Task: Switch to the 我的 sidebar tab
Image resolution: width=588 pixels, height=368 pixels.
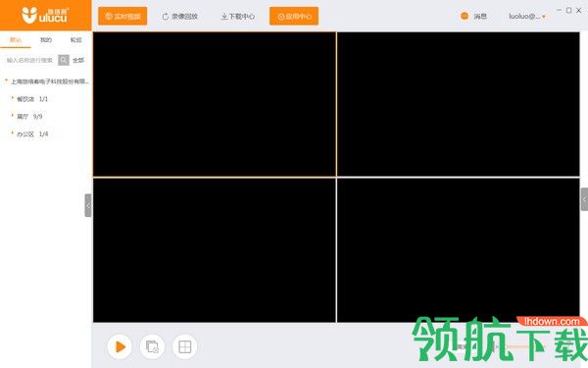Action: coord(46,40)
